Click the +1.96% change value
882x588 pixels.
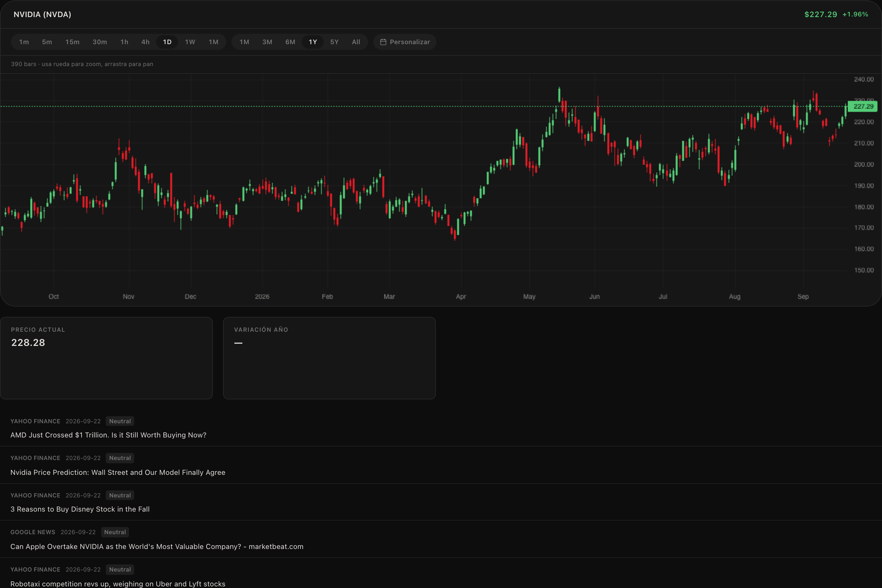pyautogui.click(x=855, y=14)
